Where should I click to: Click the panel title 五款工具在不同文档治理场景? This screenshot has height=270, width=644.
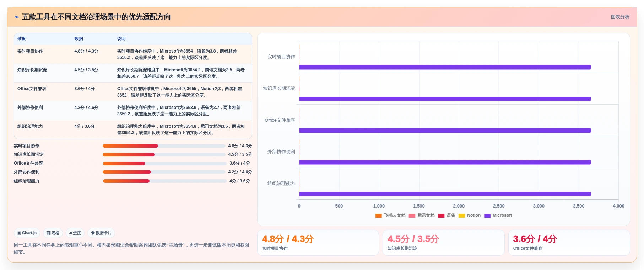[x=96, y=17]
